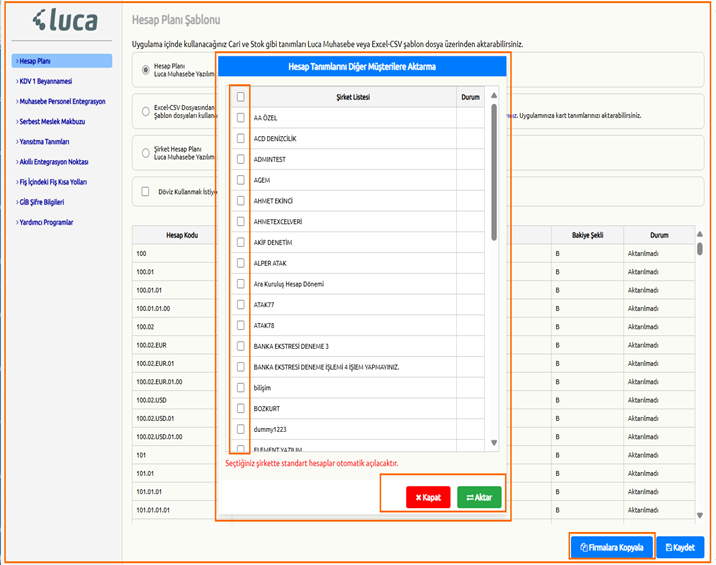Select the Hesap Planı radio button
The height and width of the screenshot is (565, 716).
[146, 70]
